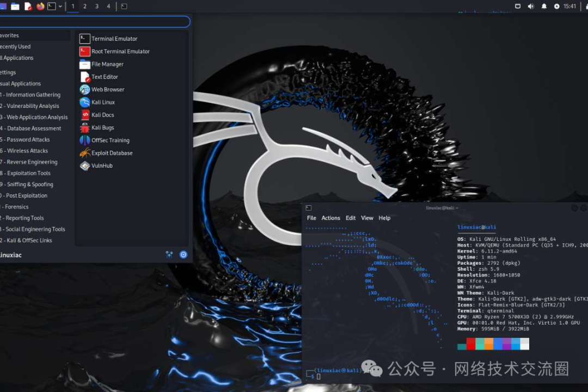Click the volume icon in the system tray
This screenshot has height=392, width=588.
531,6
